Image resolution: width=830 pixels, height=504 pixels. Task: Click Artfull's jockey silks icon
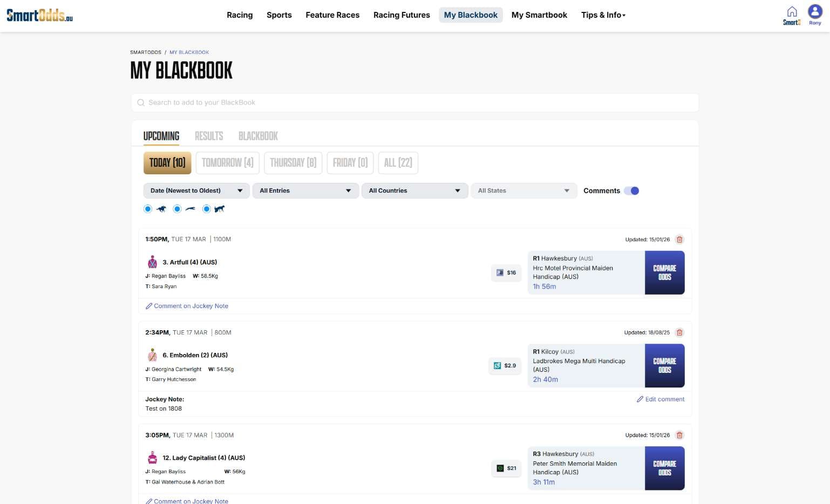[x=153, y=262]
